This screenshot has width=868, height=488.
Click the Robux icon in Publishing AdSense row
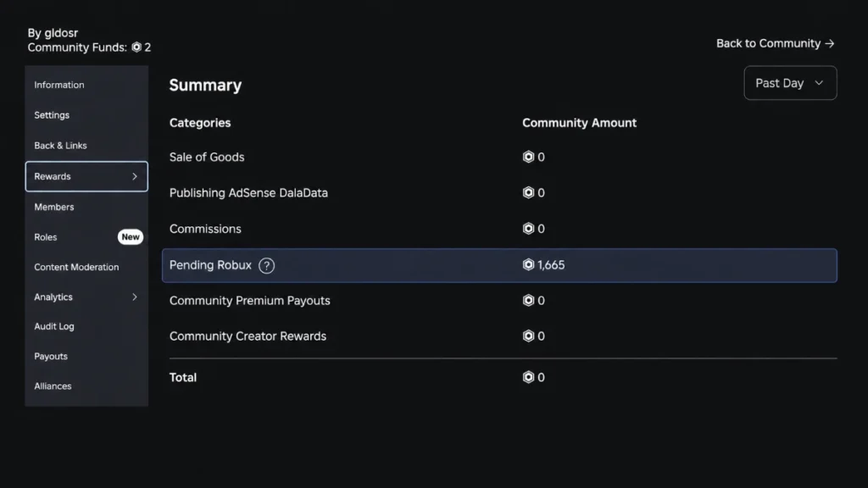[528, 192]
